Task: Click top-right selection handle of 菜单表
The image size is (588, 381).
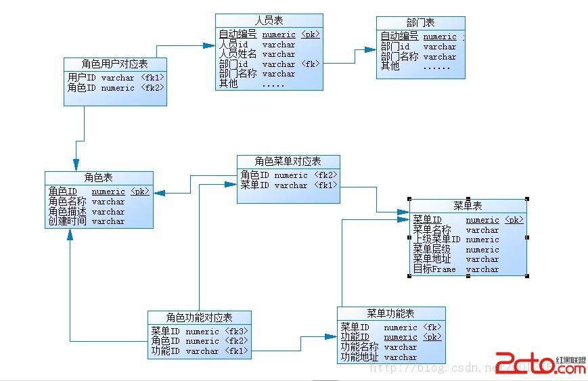Action: (527, 199)
